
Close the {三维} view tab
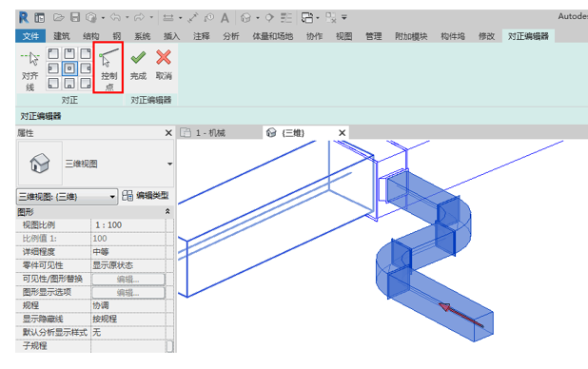click(342, 133)
